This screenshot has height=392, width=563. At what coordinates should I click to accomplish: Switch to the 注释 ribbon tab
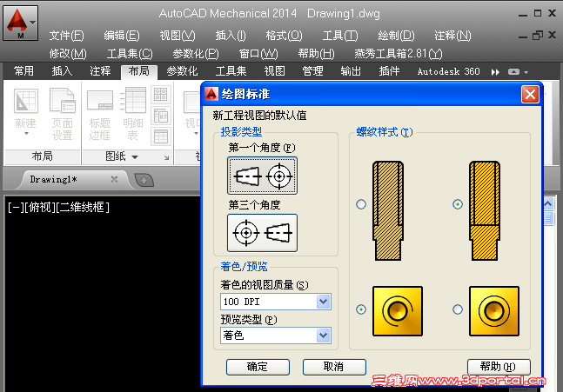(100, 71)
